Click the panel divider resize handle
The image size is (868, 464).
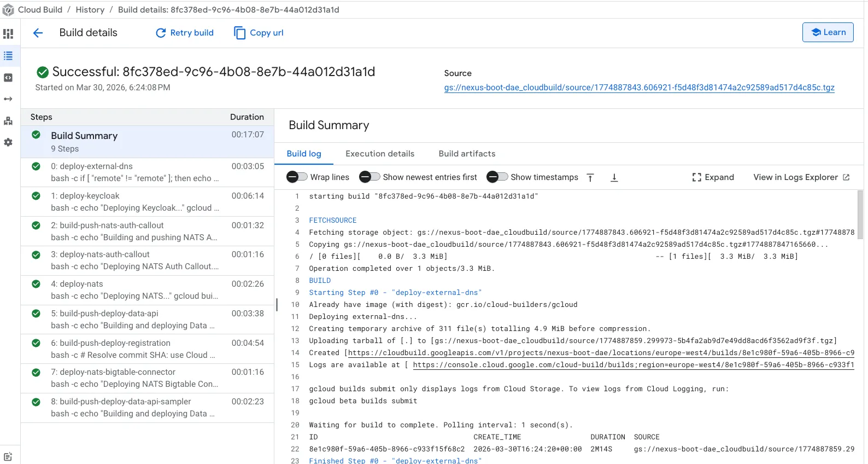click(x=277, y=304)
